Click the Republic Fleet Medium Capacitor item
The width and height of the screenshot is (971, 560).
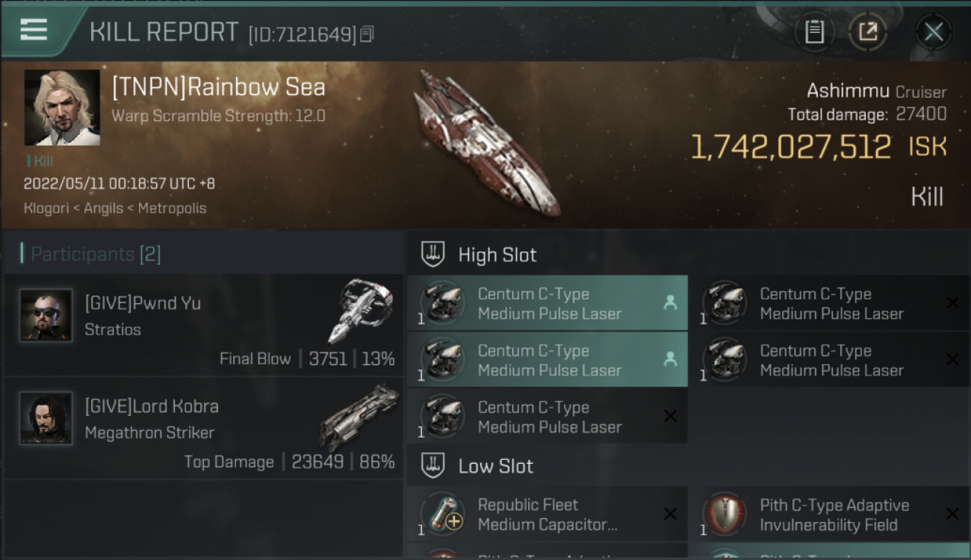(547, 514)
